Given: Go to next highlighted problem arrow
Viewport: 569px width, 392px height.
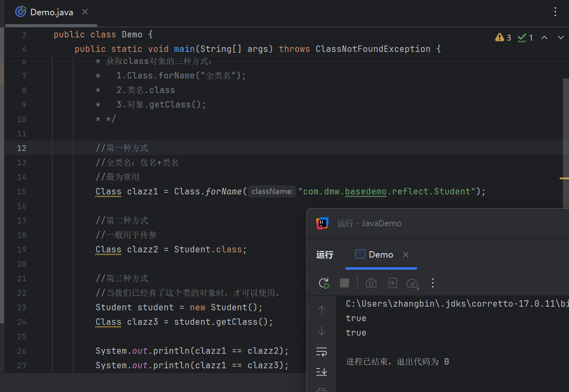Looking at the screenshot, I should point(561,37).
